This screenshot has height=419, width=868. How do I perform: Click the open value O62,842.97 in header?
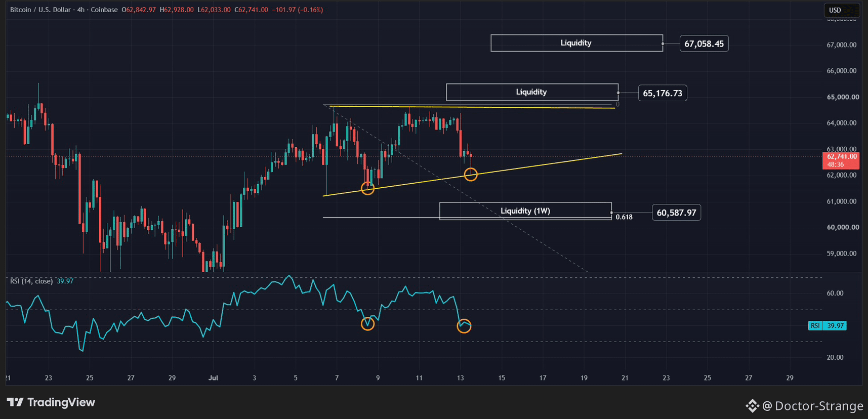point(139,10)
